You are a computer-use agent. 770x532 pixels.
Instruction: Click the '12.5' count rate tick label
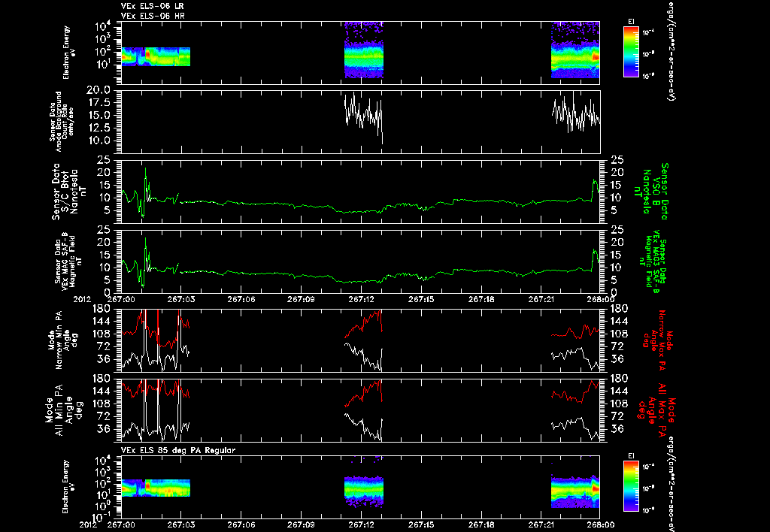[102, 128]
